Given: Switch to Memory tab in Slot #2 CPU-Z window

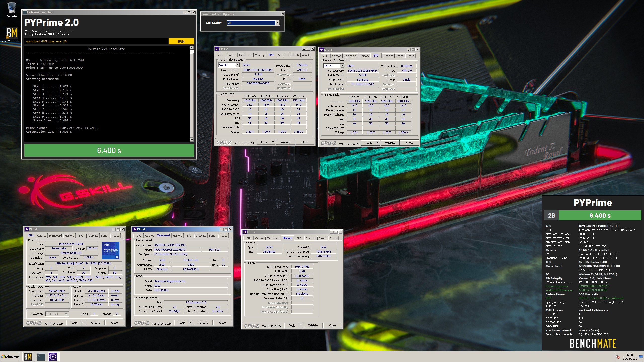Looking at the screenshot, I should pyautogui.click(x=260, y=55).
